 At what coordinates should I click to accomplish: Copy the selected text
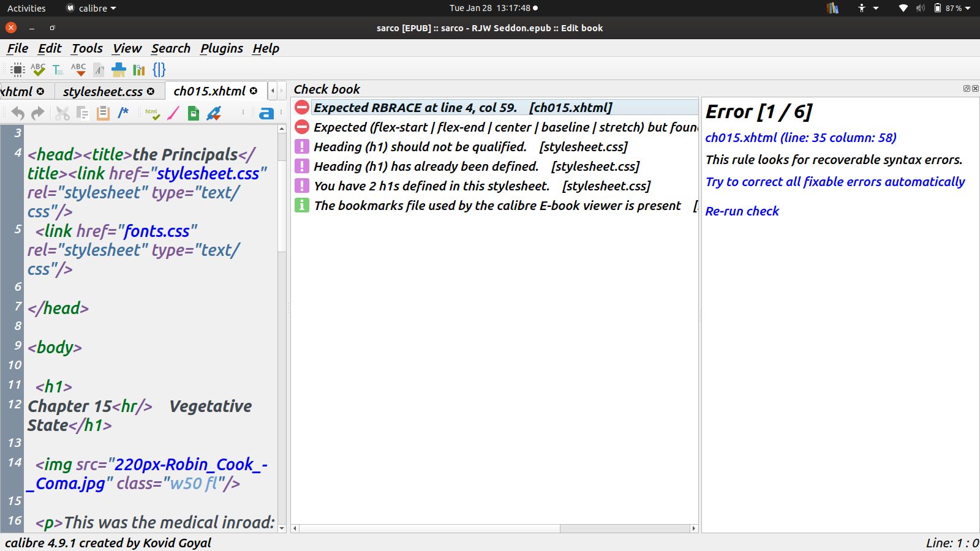point(83,113)
